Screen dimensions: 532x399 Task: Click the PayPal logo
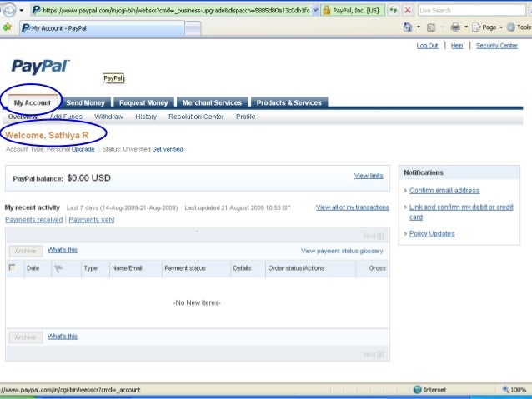coord(40,66)
